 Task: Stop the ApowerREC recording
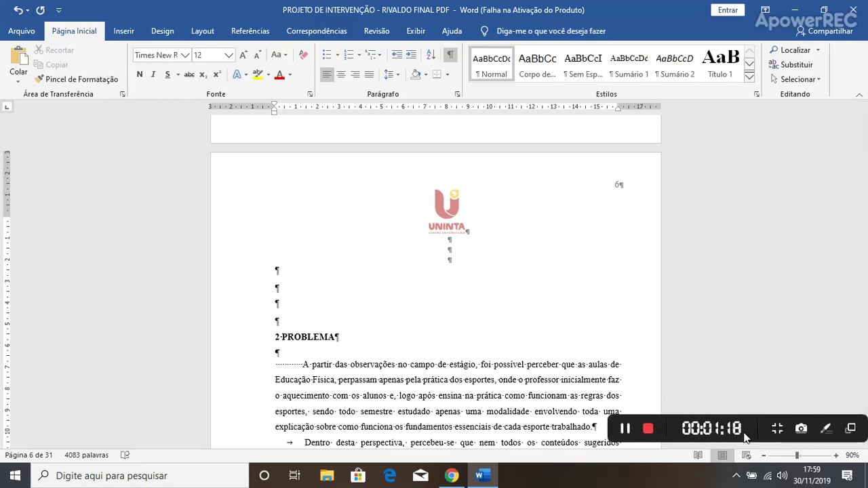click(648, 428)
